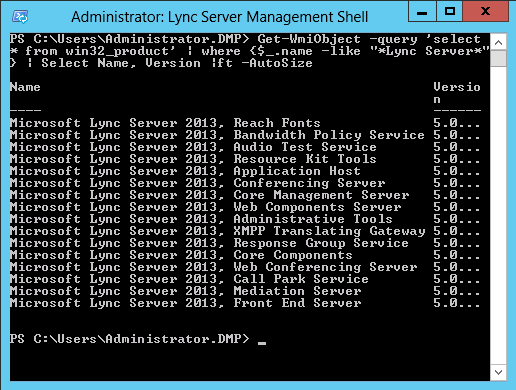Screen dimensions: 516x390
Task: Click the Core Management Server row
Action: [x=245, y=195]
